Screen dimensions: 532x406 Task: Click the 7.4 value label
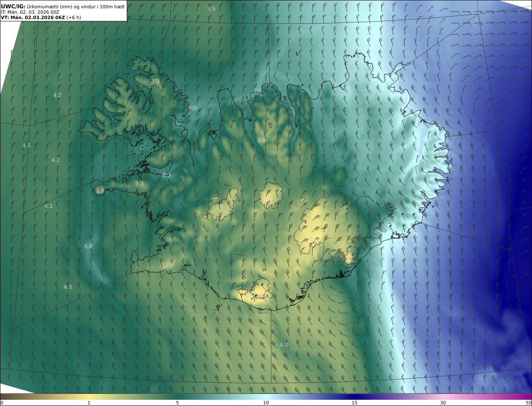pos(258,91)
